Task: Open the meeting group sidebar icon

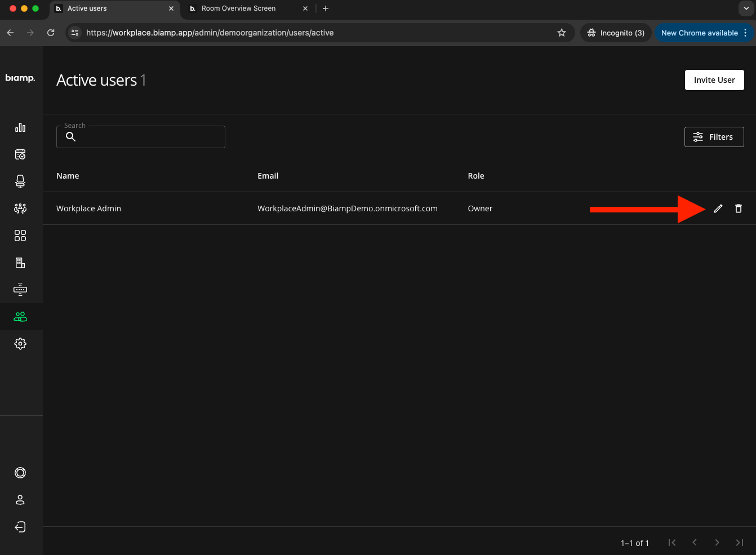Action: pos(20,208)
